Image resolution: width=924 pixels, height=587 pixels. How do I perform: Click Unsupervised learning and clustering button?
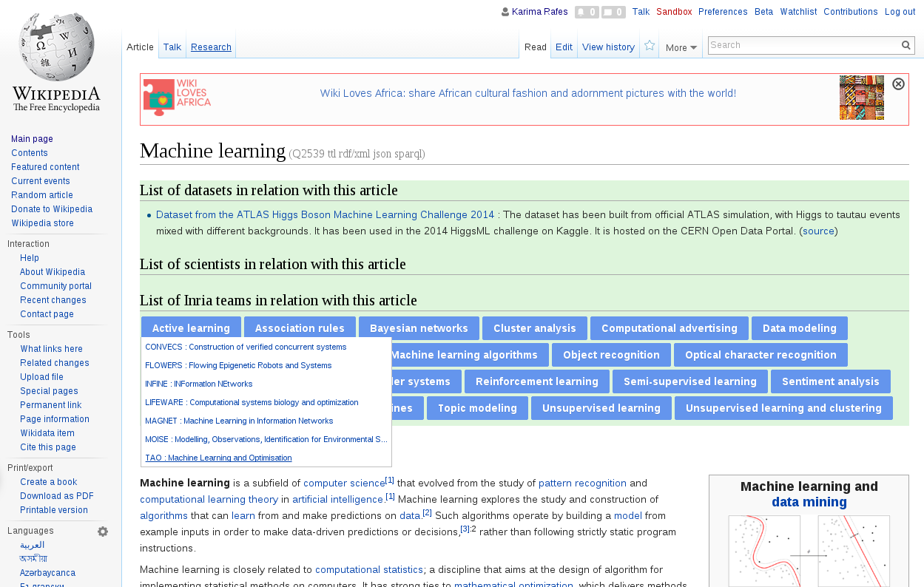783,408
